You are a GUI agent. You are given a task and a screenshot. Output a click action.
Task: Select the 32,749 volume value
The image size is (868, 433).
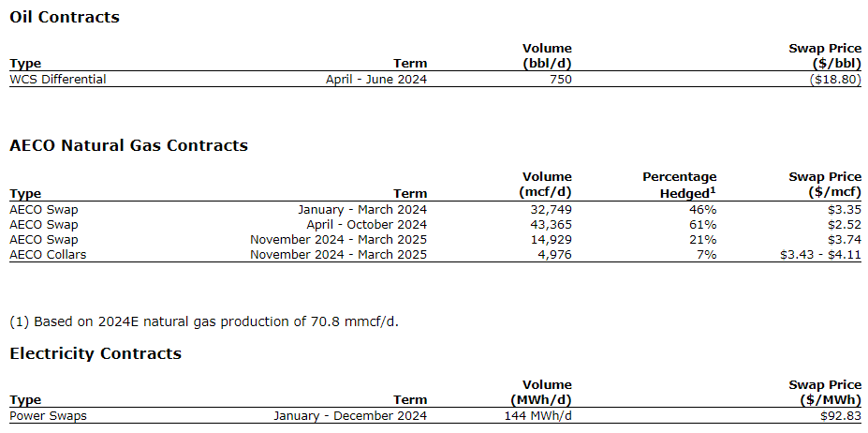point(551,210)
